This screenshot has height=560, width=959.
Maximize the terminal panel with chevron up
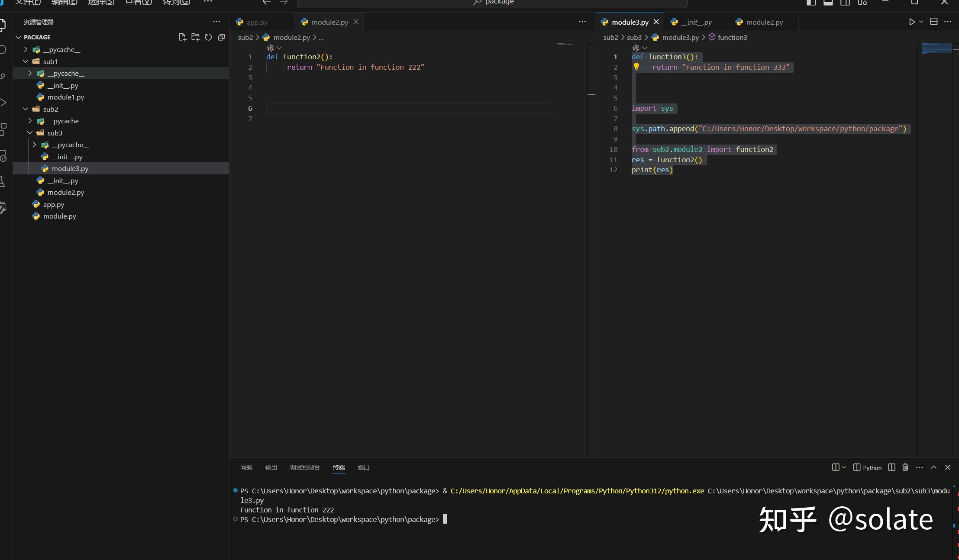[x=933, y=467]
